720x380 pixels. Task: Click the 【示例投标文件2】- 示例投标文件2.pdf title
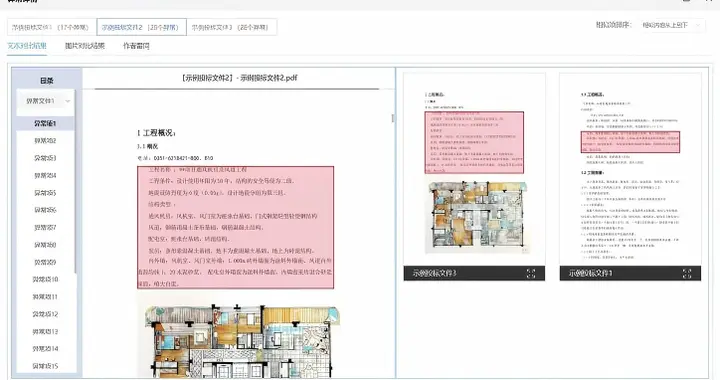tap(239, 78)
